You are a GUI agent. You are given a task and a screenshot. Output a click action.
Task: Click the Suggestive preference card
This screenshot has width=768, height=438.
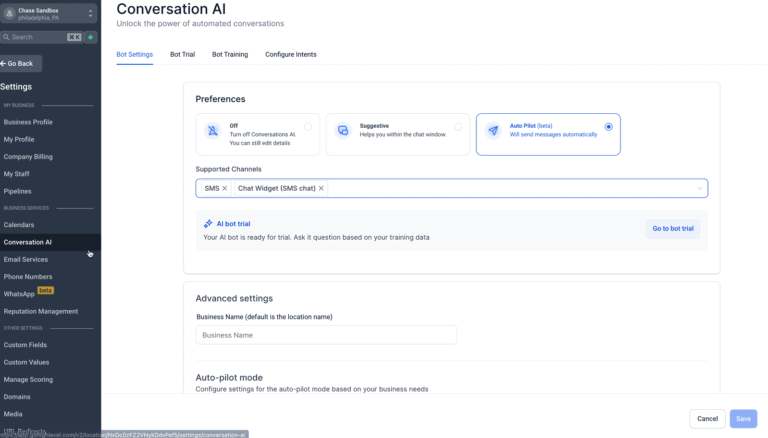(x=398, y=135)
